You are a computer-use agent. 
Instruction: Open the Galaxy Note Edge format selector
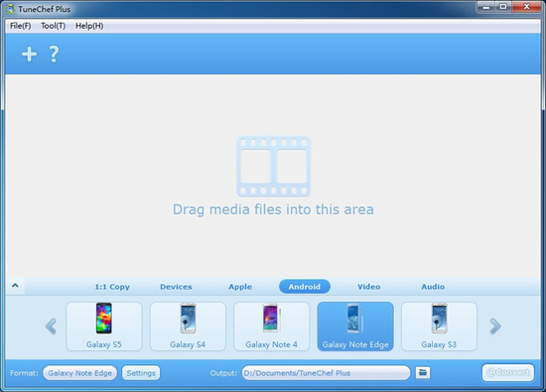click(x=79, y=373)
